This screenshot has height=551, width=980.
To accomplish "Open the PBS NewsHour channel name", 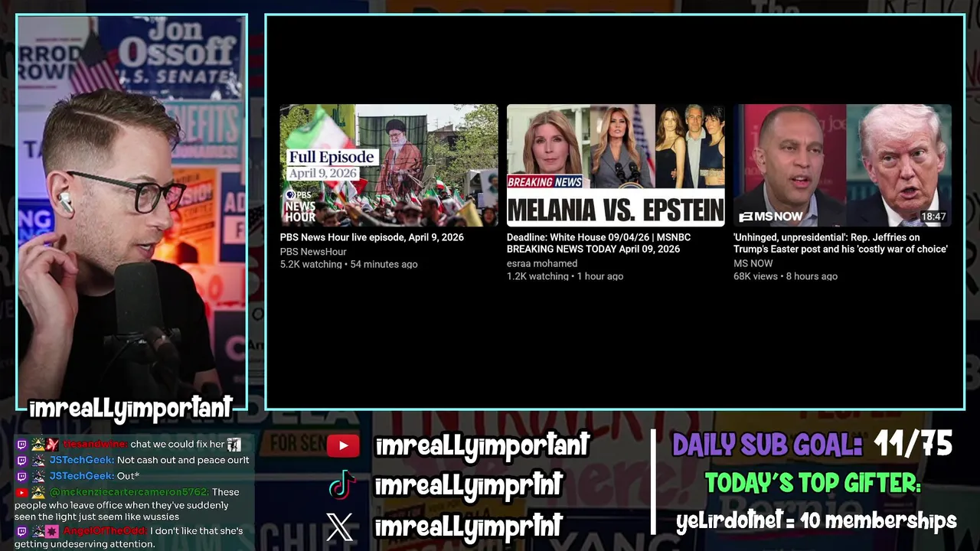I will (x=313, y=252).
